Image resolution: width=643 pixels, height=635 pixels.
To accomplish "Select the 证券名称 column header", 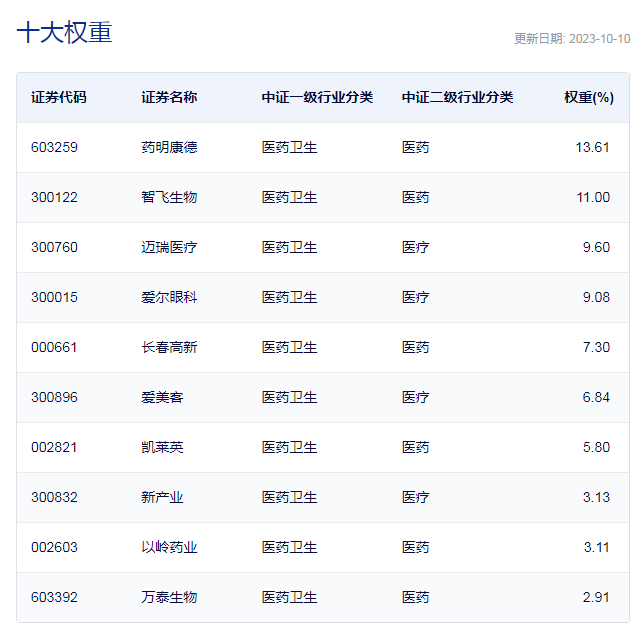I will click(x=169, y=97).
